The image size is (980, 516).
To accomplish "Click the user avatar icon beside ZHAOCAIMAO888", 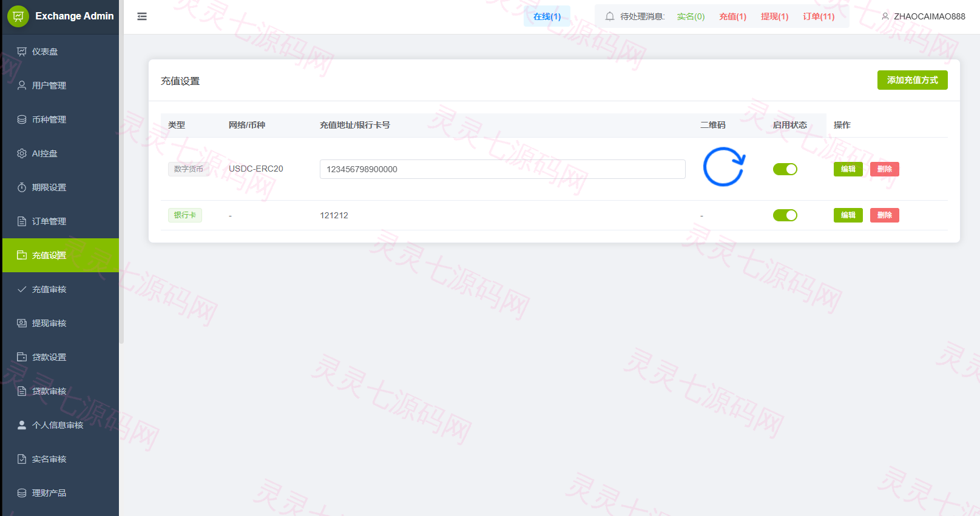I will pyautogui.click(x=885, y=16).
